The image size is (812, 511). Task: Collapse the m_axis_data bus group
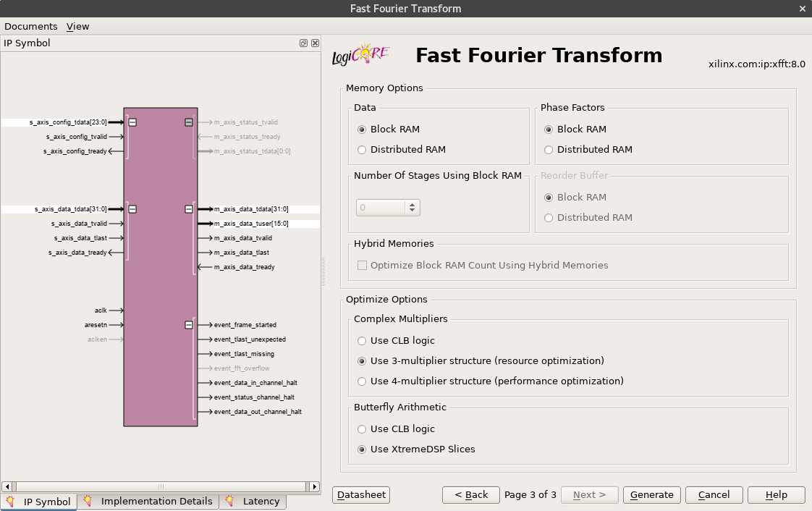coord(189,209)
